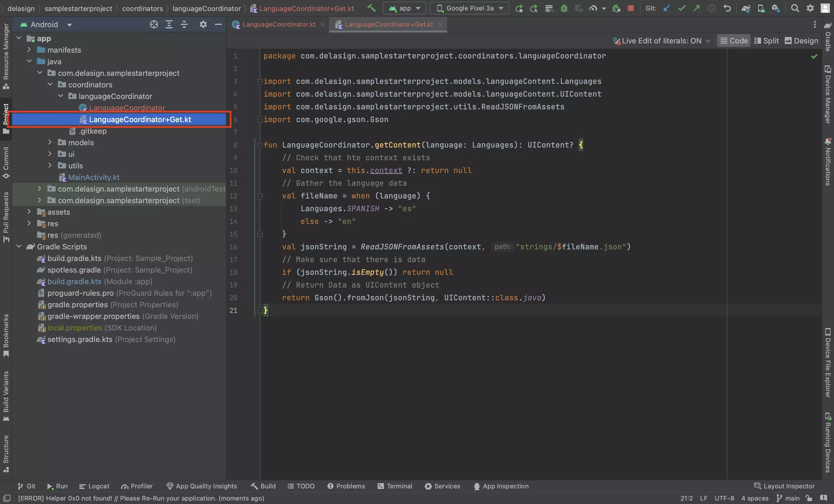Open the LanguageCoordinator.kt tab
The width and height of the screenshot is (834, 504).
(x=279, y=24)
